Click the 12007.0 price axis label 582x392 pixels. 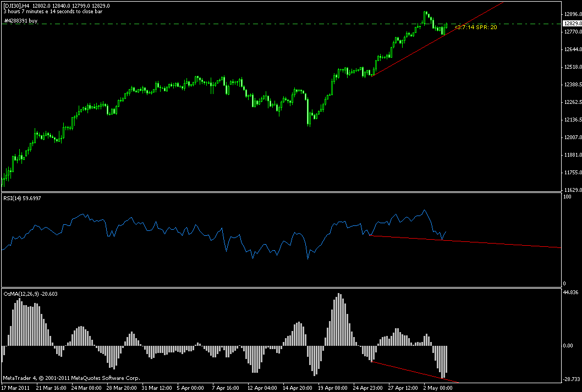coord(572,137)
